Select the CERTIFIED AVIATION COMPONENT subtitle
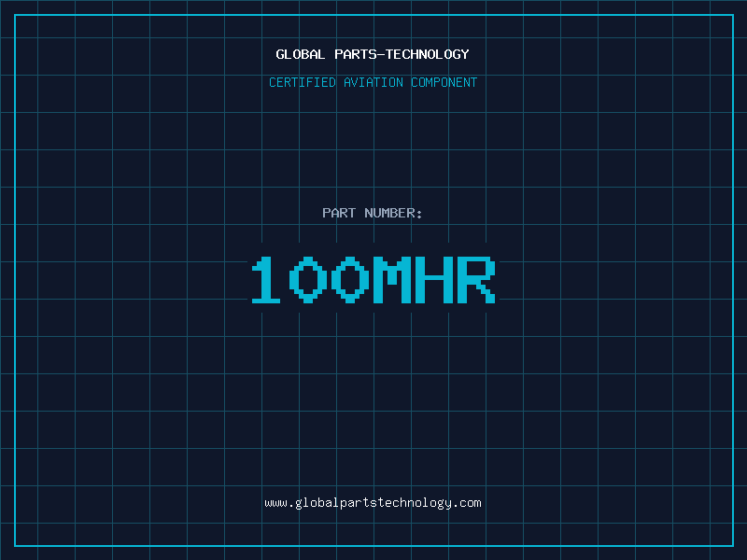The height and width of the screenshot is (560, 747). 373,82
